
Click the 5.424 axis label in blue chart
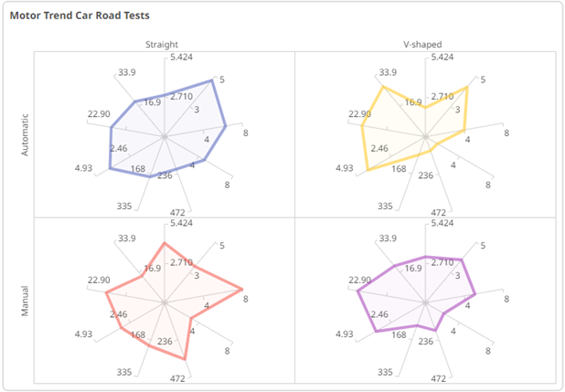(182, 58)
